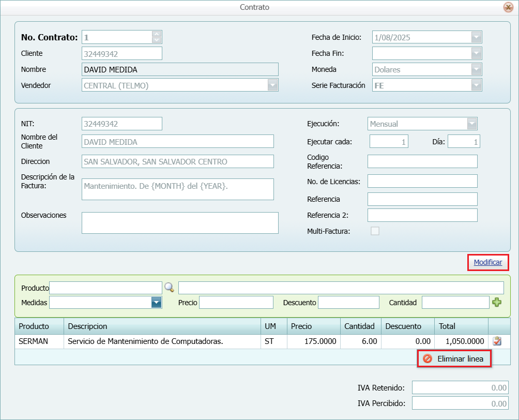
Task: Click the Precio input field
Action: (x=236, y=303)
